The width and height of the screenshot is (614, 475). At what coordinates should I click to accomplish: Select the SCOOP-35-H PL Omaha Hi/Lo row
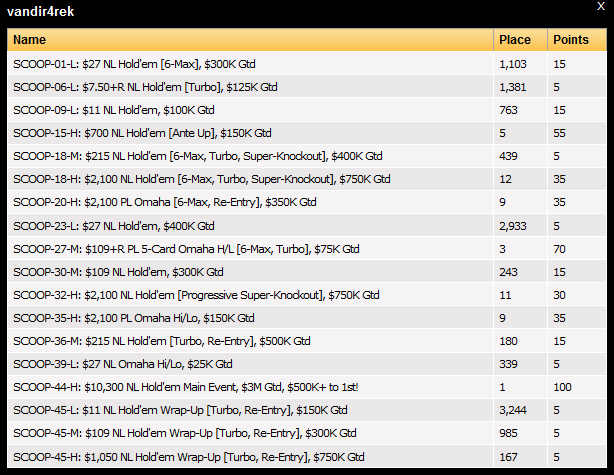click(307, 318)
